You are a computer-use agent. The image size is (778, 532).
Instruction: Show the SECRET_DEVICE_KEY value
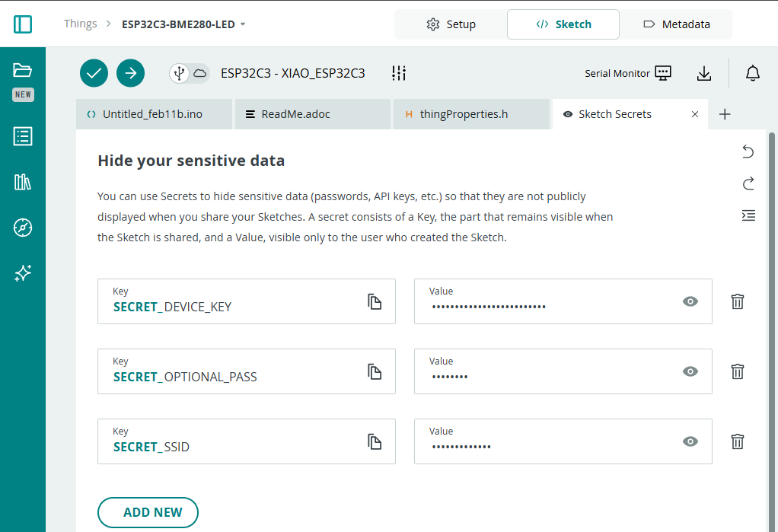(690, 301)
